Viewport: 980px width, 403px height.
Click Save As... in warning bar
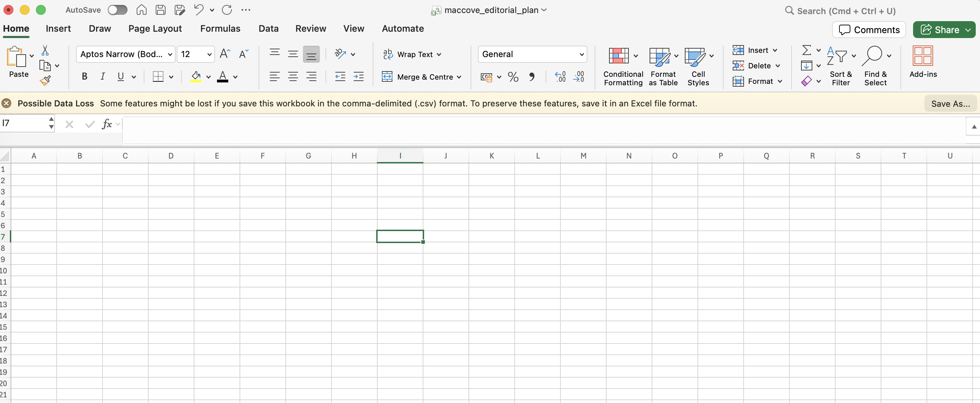[x=950, y=104]
